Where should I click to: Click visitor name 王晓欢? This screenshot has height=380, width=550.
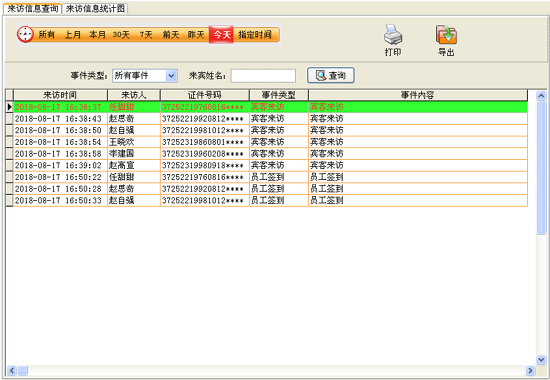pyautogui.click(x=121, y=142)
